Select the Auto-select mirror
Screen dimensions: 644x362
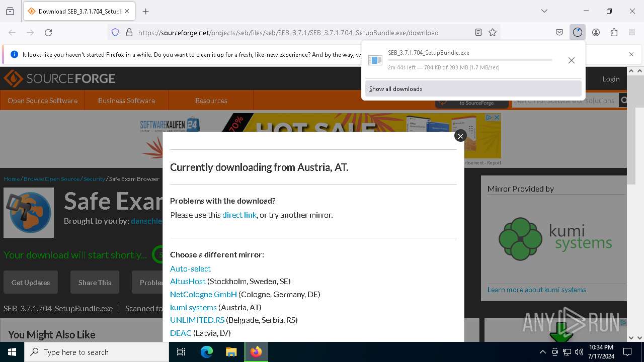[x=190, y=268]
